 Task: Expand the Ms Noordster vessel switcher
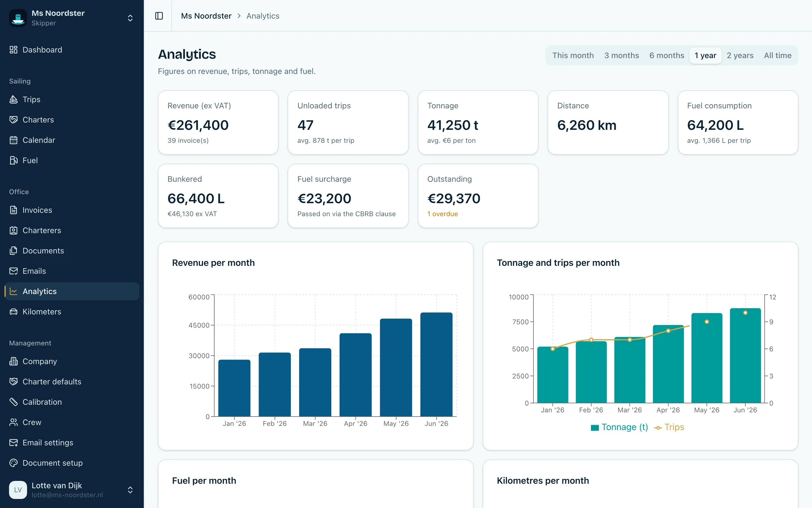coord(130,18)
